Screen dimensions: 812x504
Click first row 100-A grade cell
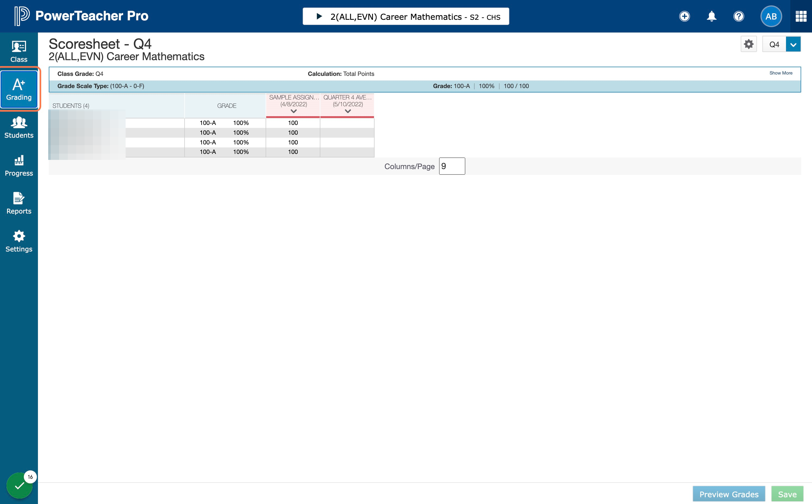pos(208,123)
